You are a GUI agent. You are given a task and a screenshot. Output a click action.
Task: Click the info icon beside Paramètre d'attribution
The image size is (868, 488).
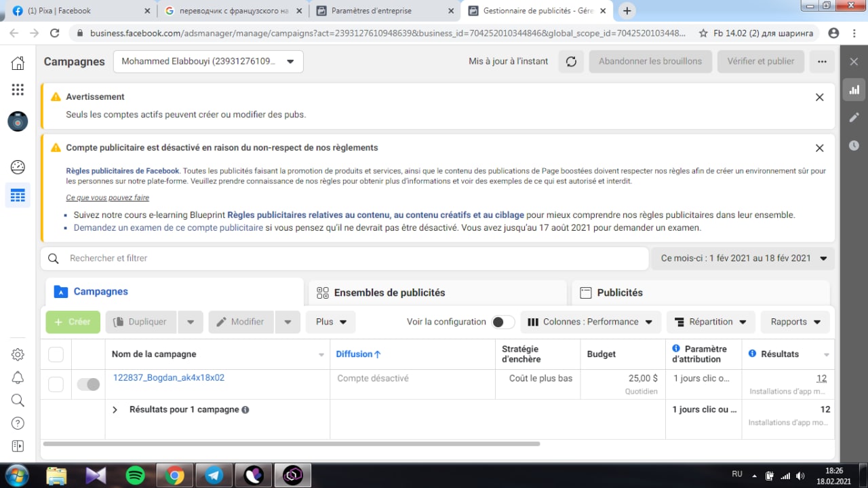(676, 349)
